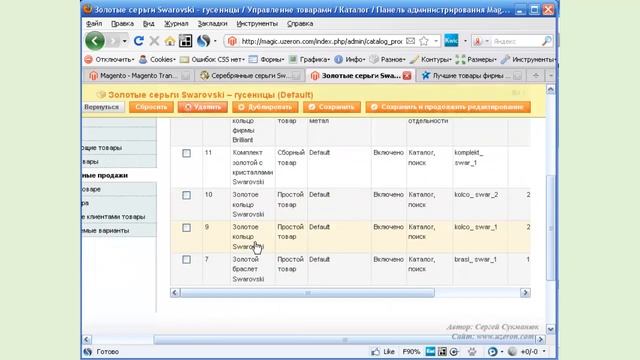This screenshot has height=360, width=640.
Task: Click the envelope icon in the address bar
Action: pos(411,41)
